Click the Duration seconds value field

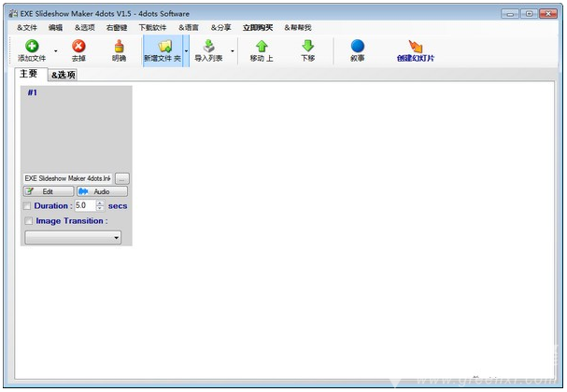click(85, 205)
